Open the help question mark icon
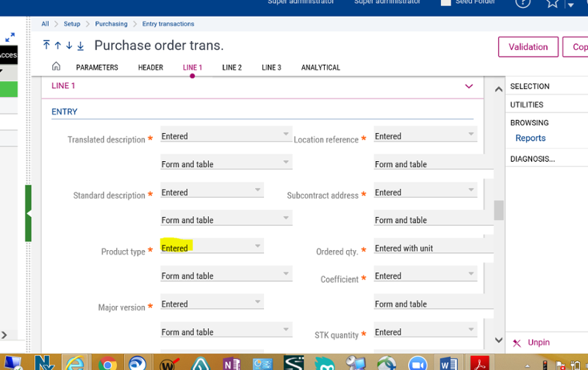 point(523,3)
